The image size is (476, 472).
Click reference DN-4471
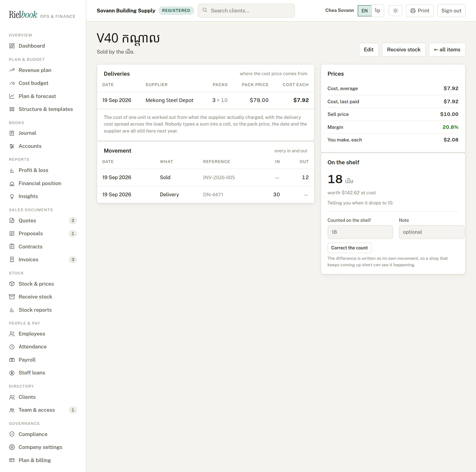pos(213,195)
